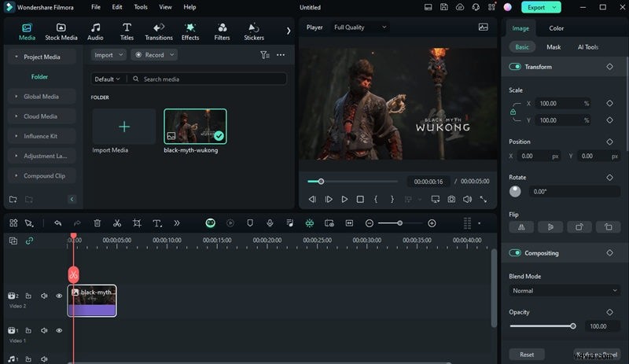
Task: Click the delete trash icon above timeline
Action: (97, 223)
